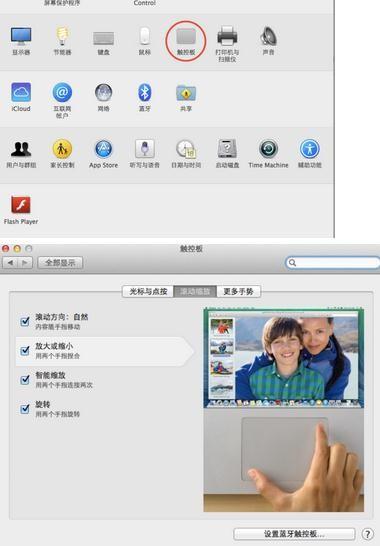
Task: Toggle the Rotate (旋转) checkbox
Action: coord(25,409)
